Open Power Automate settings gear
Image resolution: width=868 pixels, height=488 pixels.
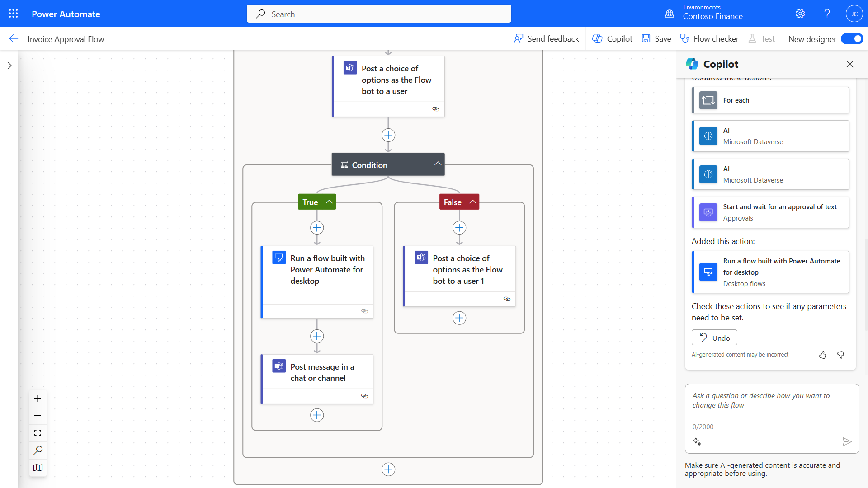(x=800, y=14)
